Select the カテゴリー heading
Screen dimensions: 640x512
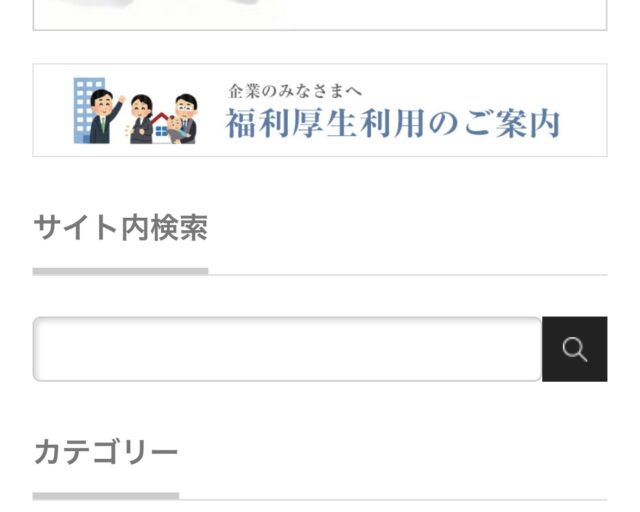106,452
